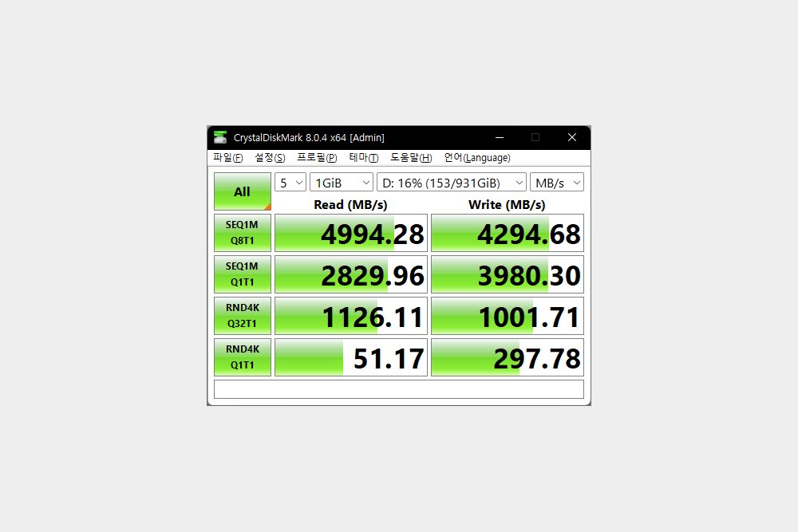Open the 도움말(H) menu

coord(411,158)
